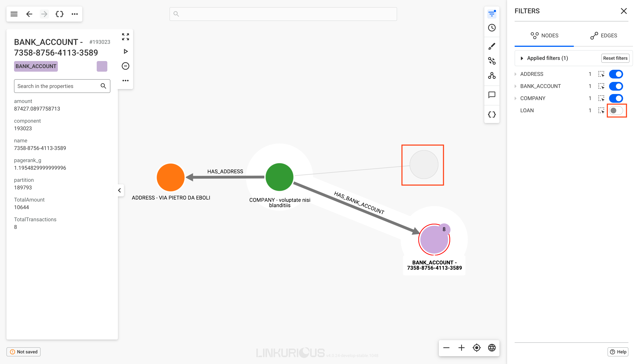Screen dimensions: 636x364
Task: Switch to the EDGES tab
Action: tap(604, 35)
